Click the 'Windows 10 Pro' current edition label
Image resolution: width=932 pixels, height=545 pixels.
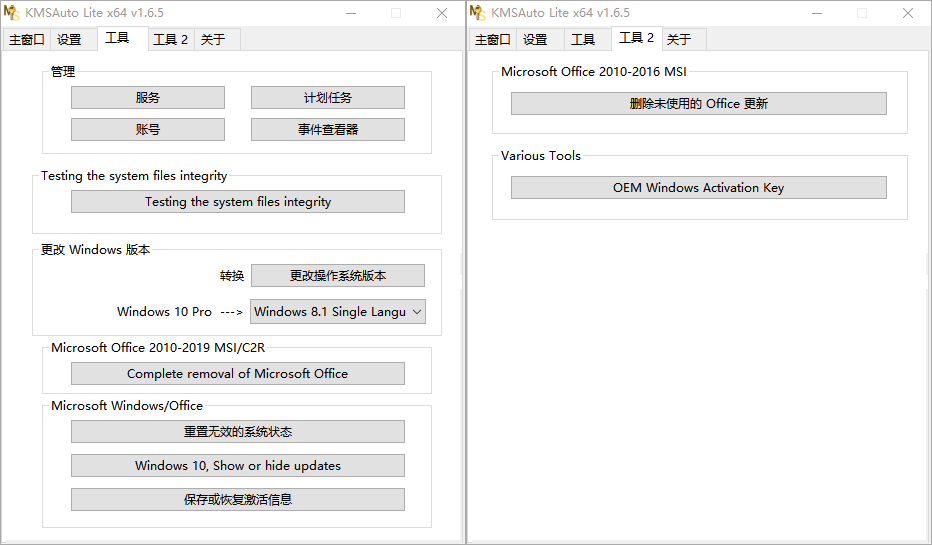click(x=164, y=311)
